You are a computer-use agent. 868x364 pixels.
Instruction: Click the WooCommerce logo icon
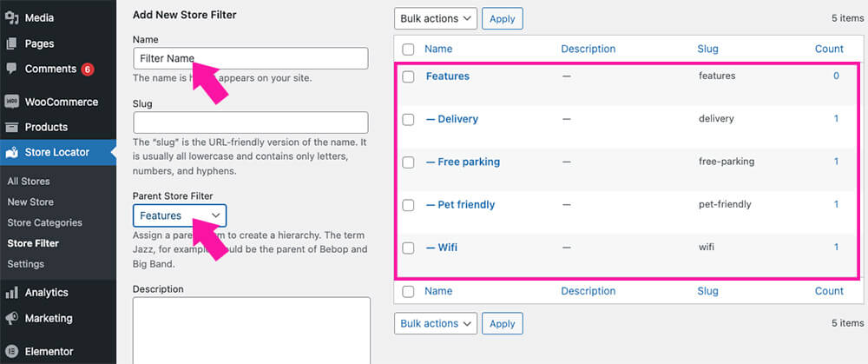click(x=12, y=102)
